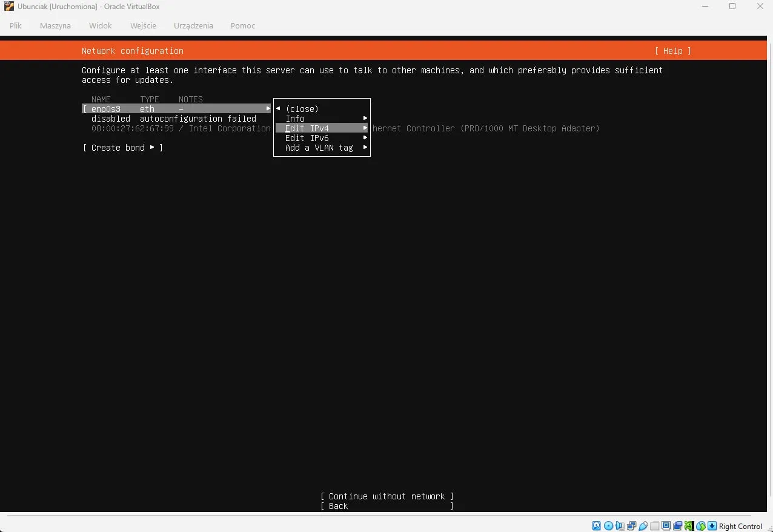
Task: Click the green CPU virtualization status icon
Action: click(689, 526)
